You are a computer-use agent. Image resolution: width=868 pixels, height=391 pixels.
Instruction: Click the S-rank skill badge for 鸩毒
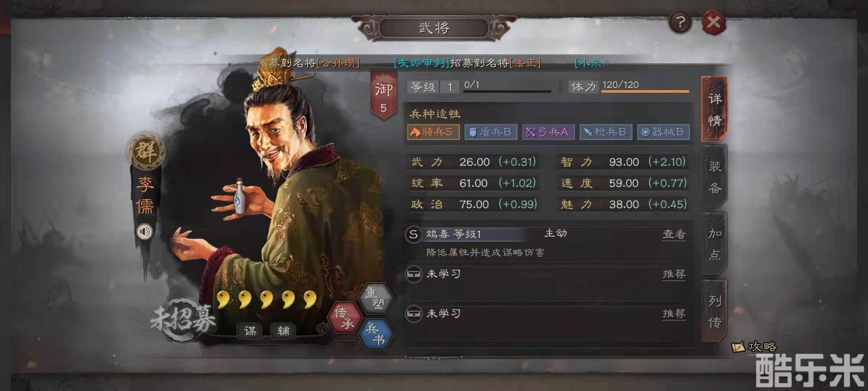point(413,234)
